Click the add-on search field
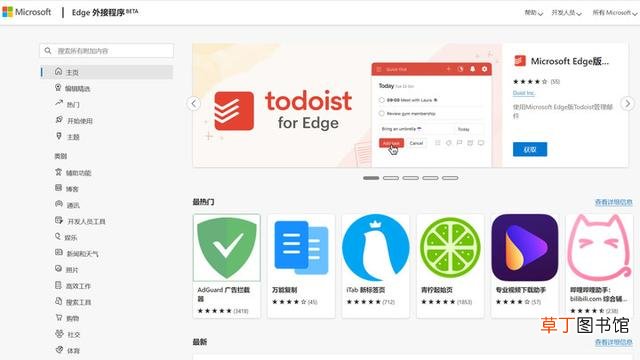Viewport: 640px width, 360px height. pos(107,51)
